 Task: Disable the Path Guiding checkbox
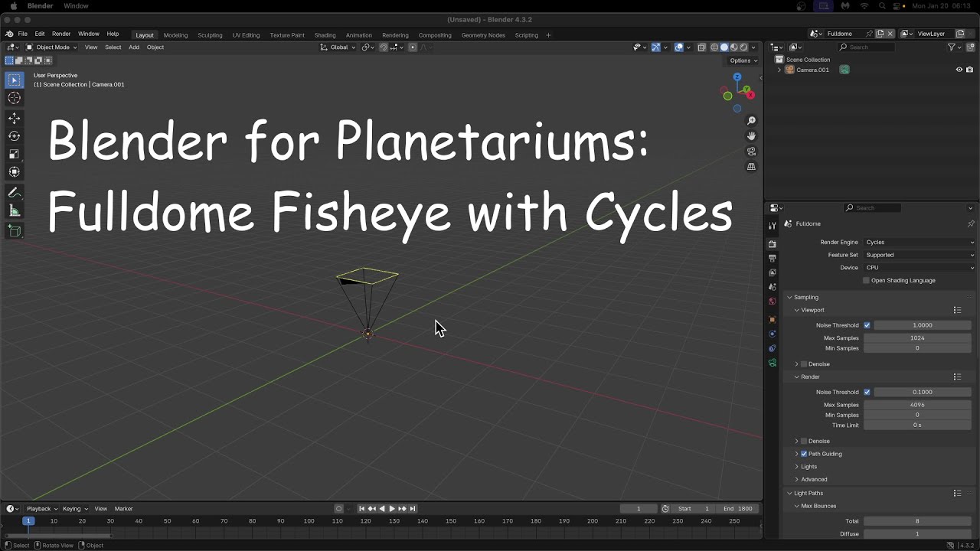[803, 454]
